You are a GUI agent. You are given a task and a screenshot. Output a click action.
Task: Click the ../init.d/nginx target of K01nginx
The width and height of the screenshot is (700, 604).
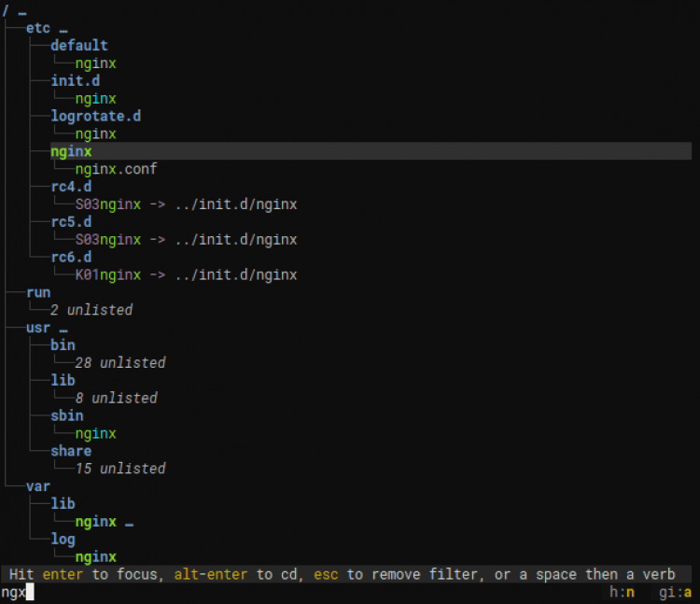point(236,275)
